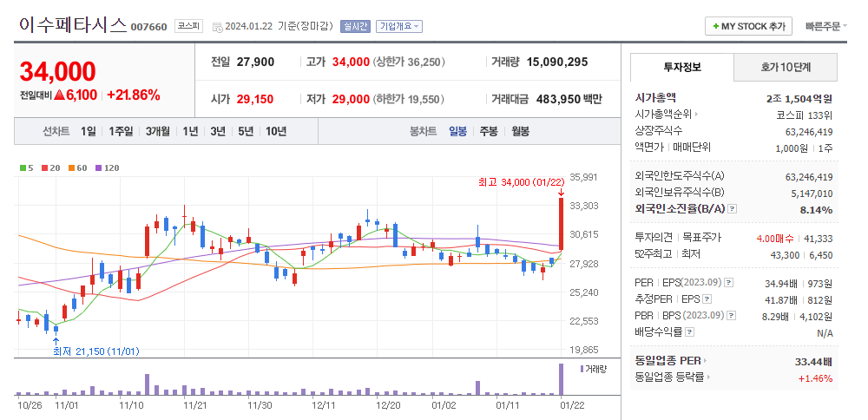This screenshot has height=420, width=868.
Task: Click the help icon beside 외국인소진율(B/A)
Action: [733, 209]
